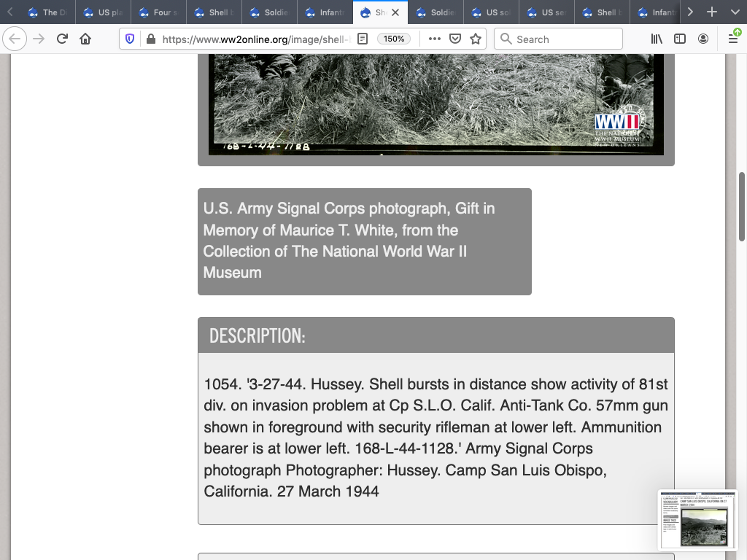Open the Firefox hamburger menu
Screen dimensions: 747x560
pyautogui.click(x=733, y=39)
